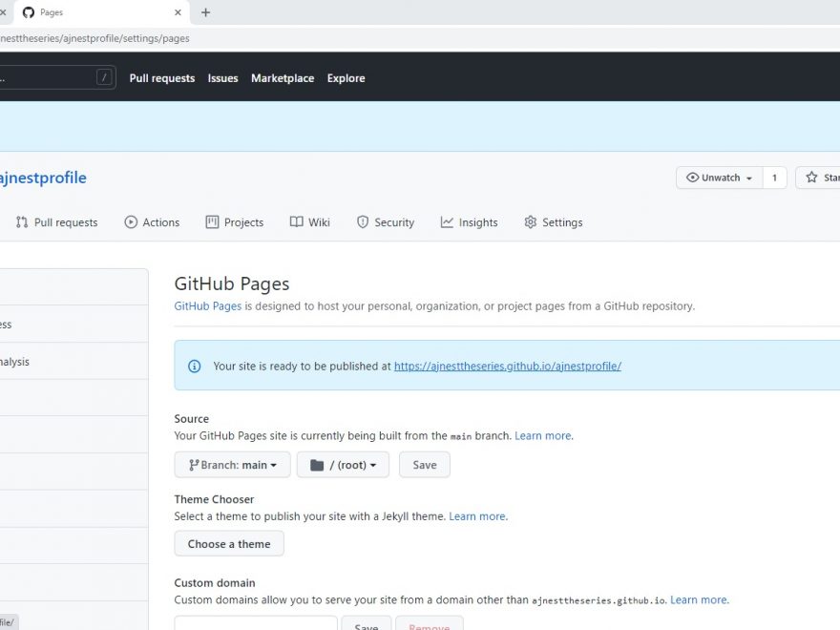Click the info icon in site-ready banner

pyautogui.click(x=195, y=366)
